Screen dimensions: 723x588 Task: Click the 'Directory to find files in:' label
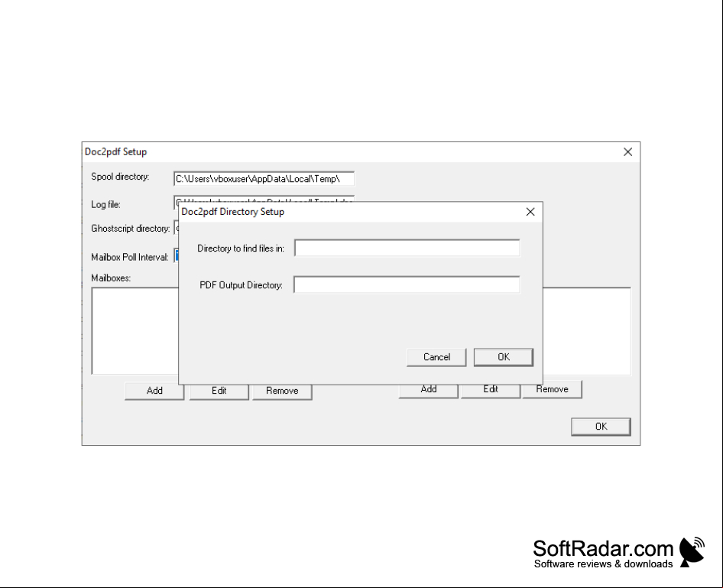pyautogui.click(x=241, y=248)
